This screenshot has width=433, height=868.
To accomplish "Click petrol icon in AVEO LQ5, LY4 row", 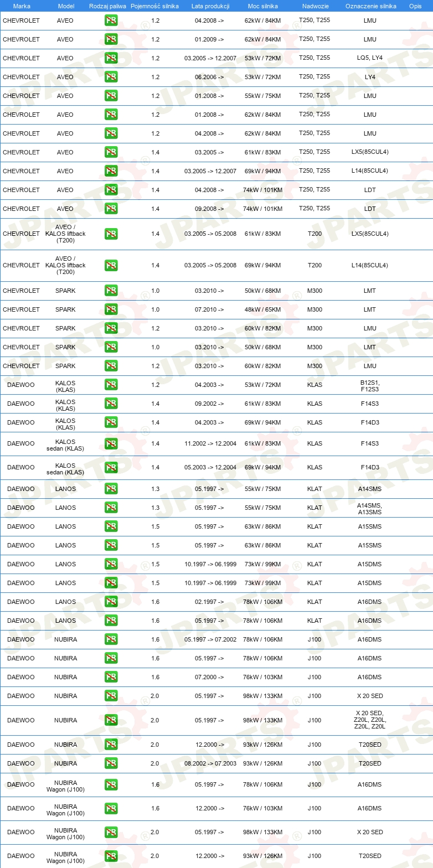I will (111, 58).
